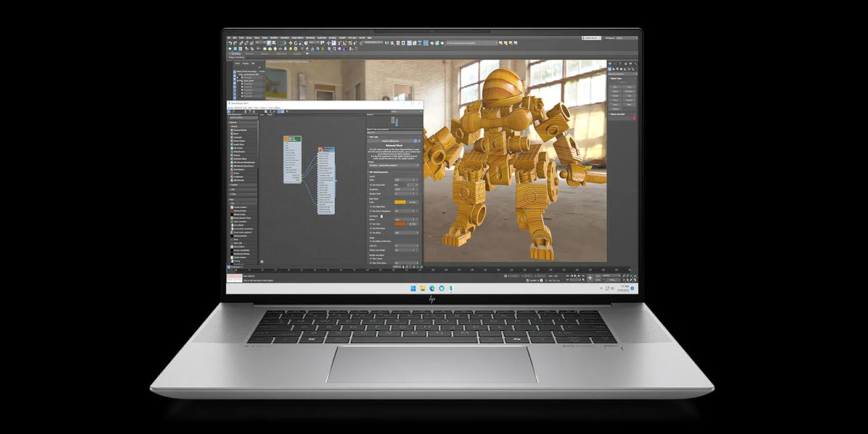
Task: Toggle the Use Groove Roughness checkbox
Action: pos(370,211)
